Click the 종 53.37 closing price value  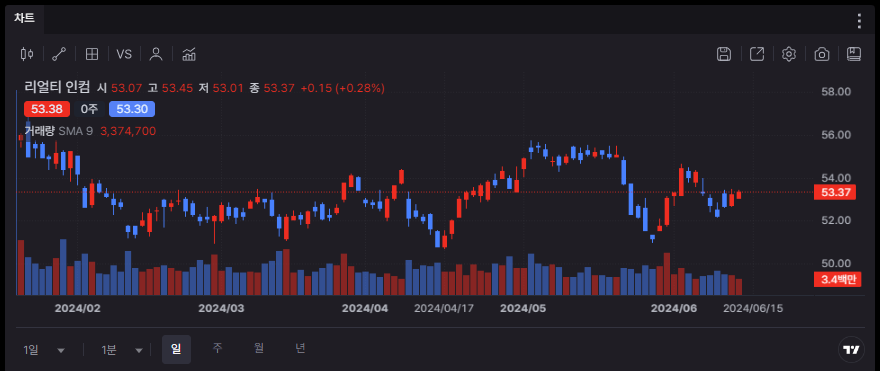click(x=272, y=88)
